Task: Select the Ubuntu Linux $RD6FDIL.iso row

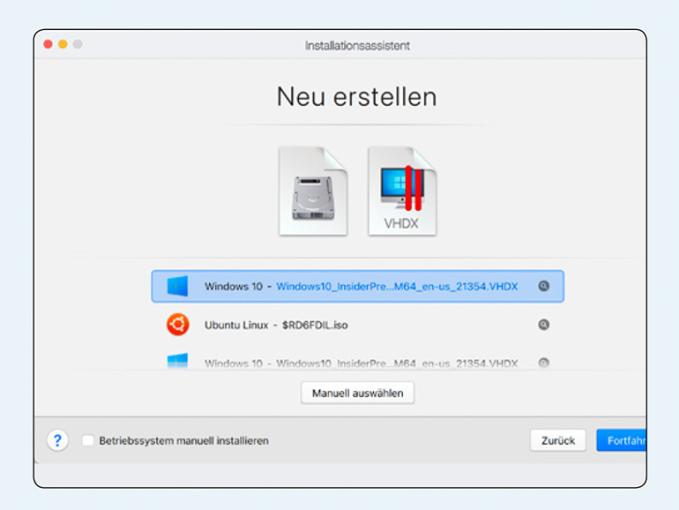Action: point(358,325)
